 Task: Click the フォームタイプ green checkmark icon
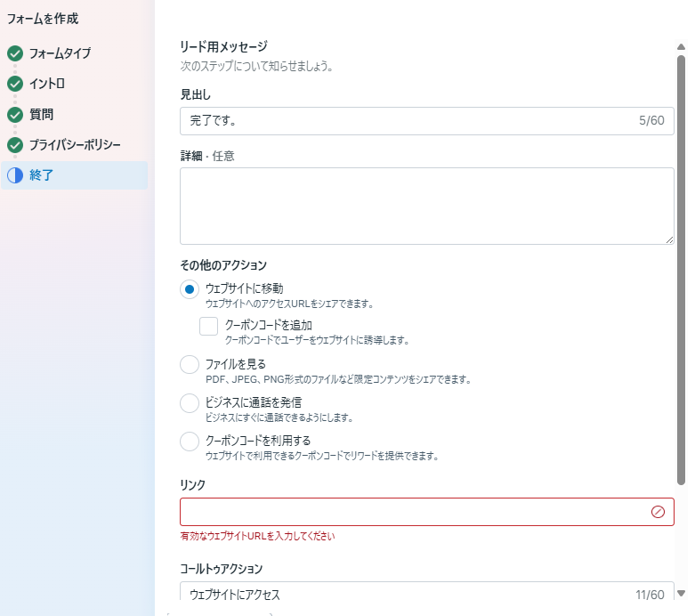point(14,53)
